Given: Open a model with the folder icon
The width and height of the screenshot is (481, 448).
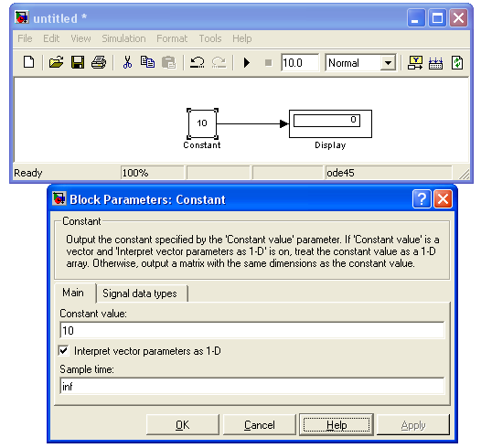Looking at the screenshot, I should click(56, 62).
